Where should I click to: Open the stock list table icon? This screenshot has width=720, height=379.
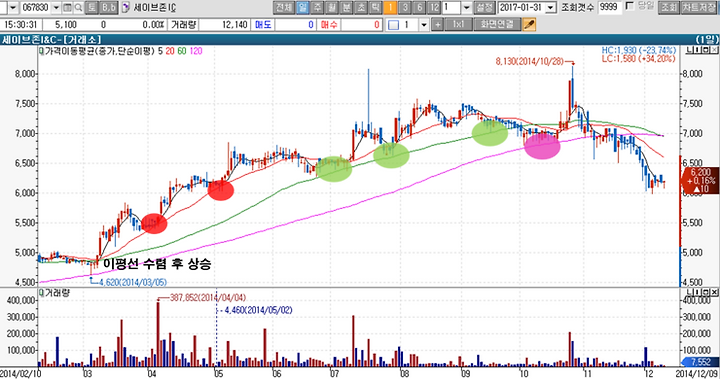click(67, 7)
